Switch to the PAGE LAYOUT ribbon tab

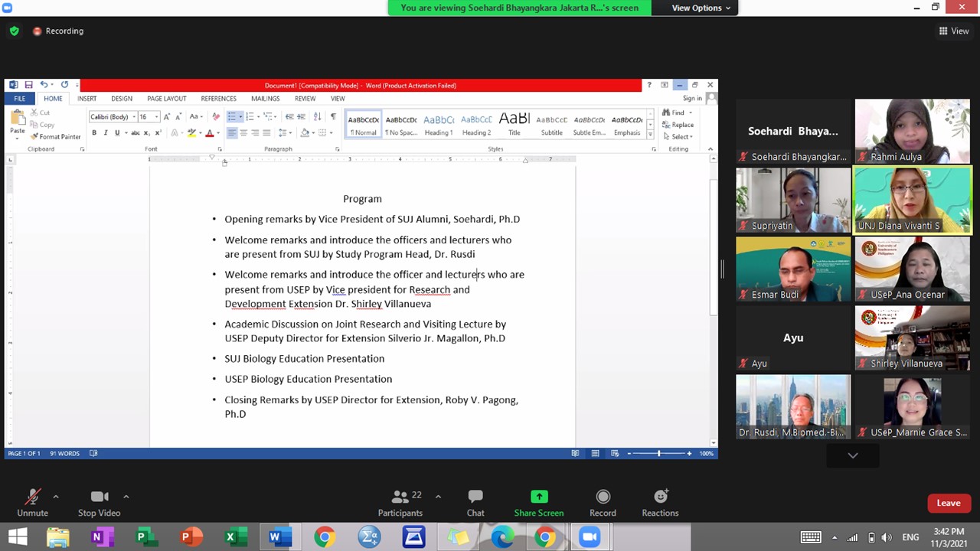point(167,99)
